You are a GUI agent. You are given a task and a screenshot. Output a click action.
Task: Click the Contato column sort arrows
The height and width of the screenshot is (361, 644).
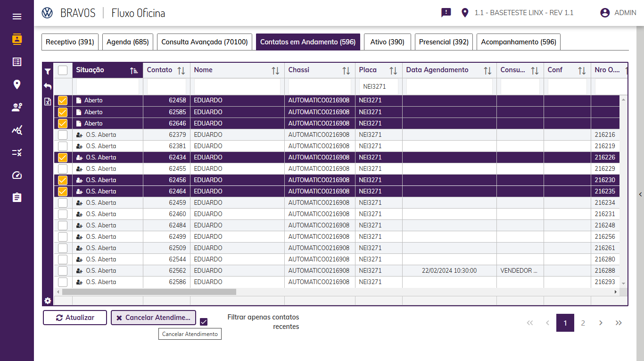click(x=181, y=71)
